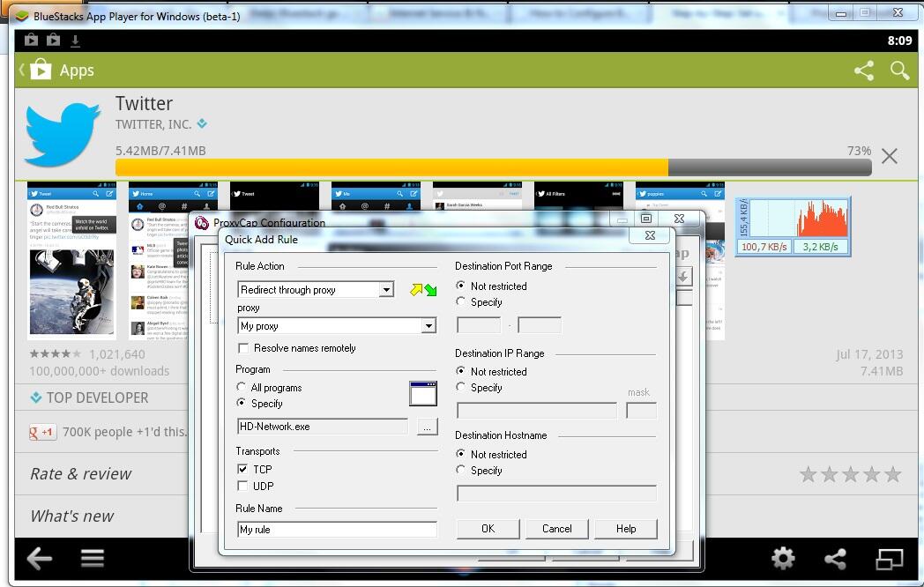Rate five stars in Rate & review
The width and height of the screenshot is (924, 587).
(x=893, y=474)
